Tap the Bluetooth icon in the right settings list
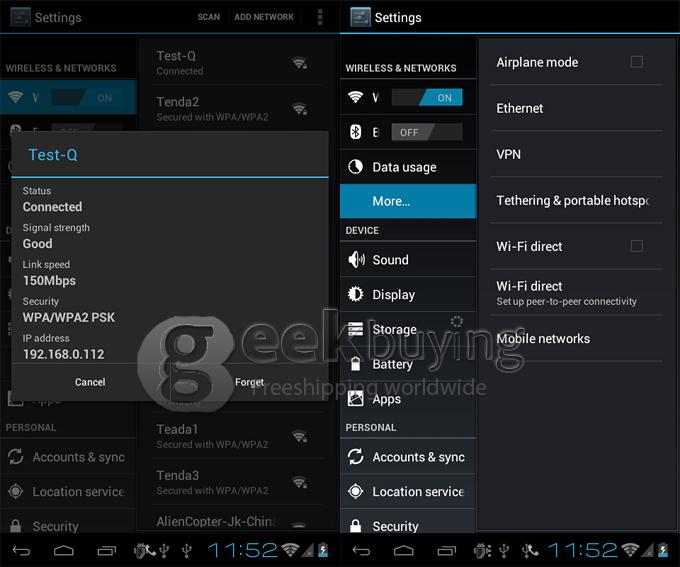 tap(355, 132)
